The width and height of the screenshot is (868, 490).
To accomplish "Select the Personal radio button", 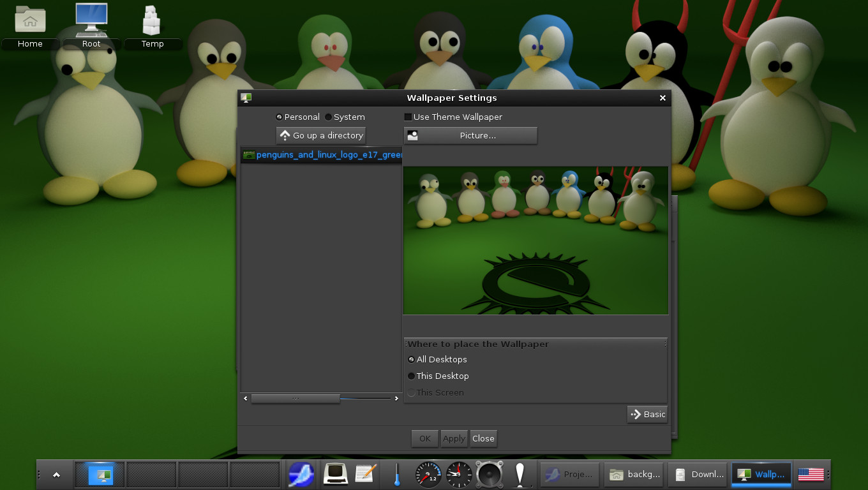I will pos(297,117).
